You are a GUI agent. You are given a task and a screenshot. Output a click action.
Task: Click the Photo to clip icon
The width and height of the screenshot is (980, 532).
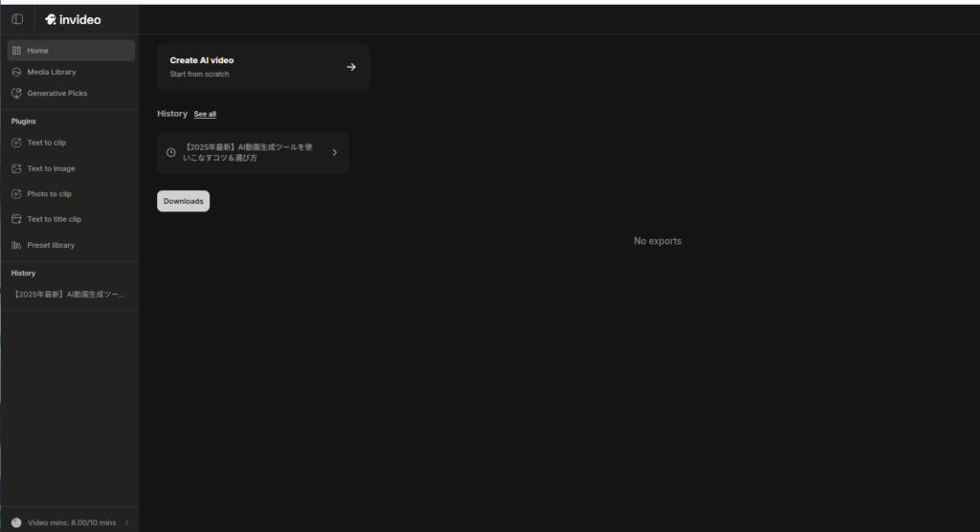point(16,194)
